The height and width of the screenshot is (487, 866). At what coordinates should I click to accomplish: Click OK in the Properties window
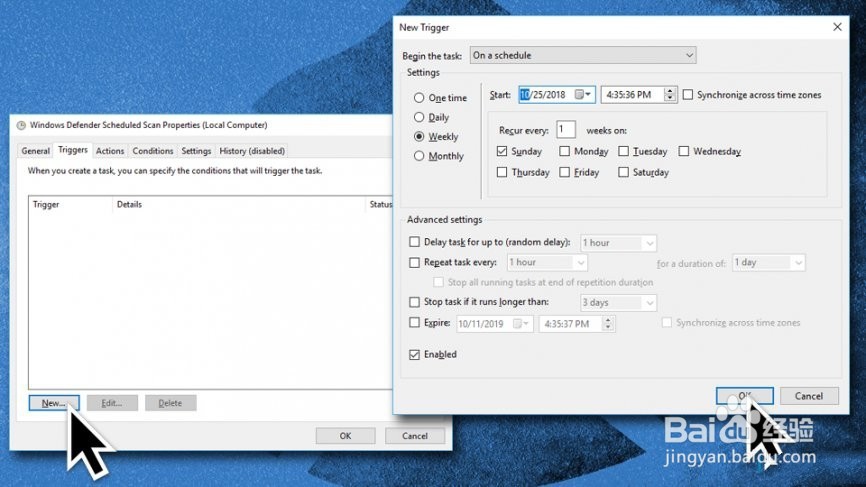345,436
